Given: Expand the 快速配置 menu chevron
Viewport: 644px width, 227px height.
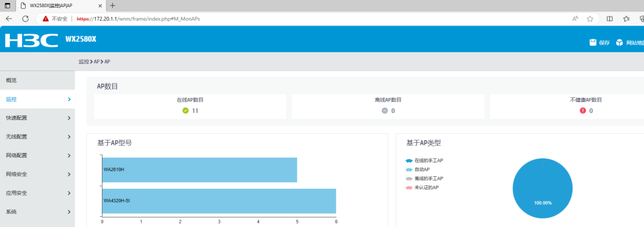Looking at the screenshot, I should 69,118.
